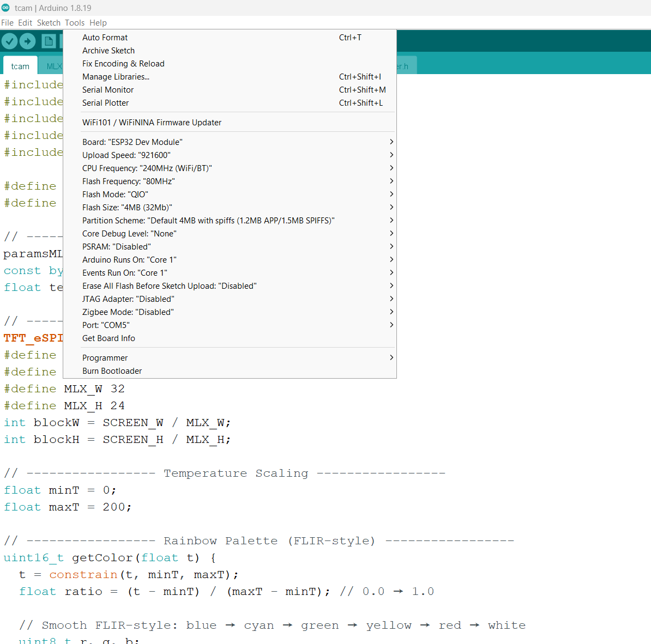
Task: Click the 'constrain' keyword in code
Action: point(83,575)
